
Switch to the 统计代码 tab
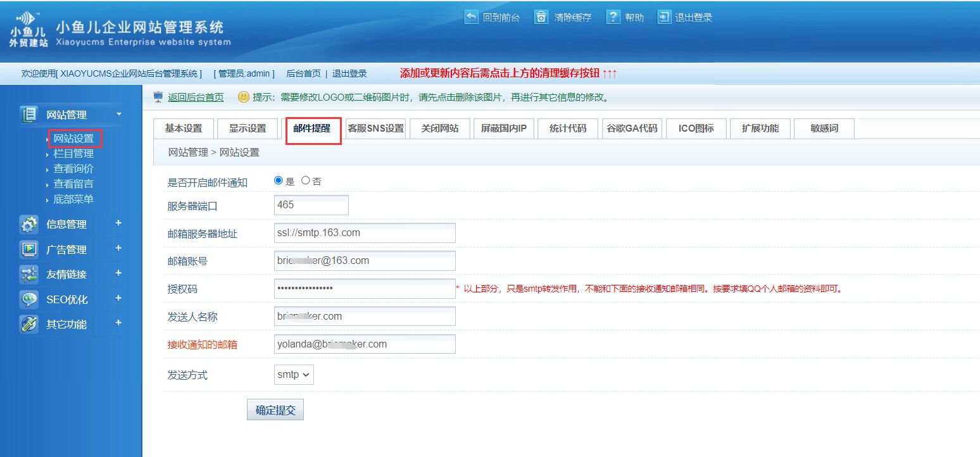568,128
